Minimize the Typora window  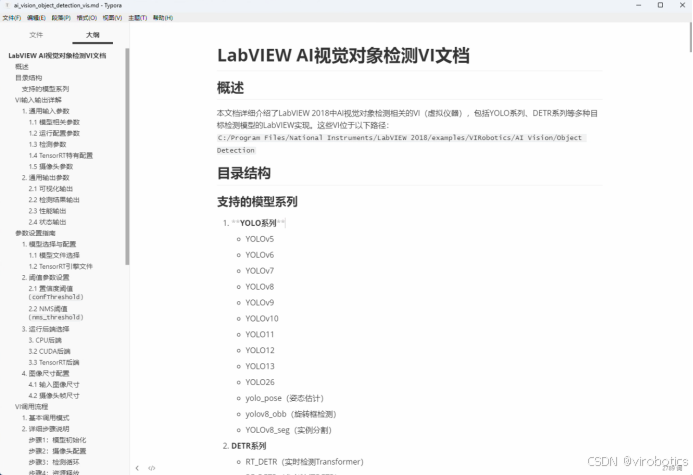point(639,5)
